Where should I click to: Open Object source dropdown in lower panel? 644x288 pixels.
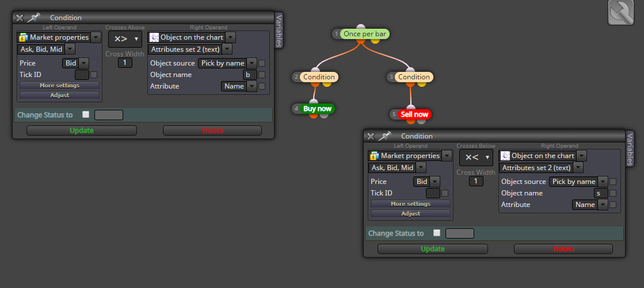(603, 182)
